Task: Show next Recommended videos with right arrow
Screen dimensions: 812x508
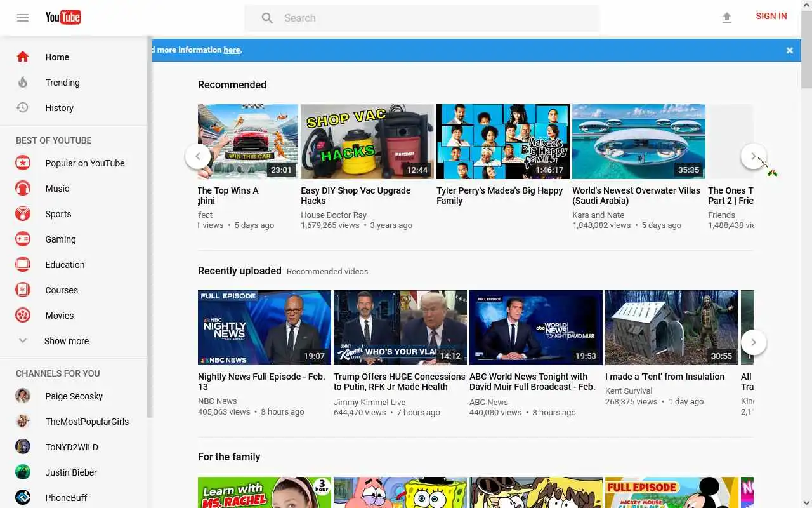Action: 754,156
